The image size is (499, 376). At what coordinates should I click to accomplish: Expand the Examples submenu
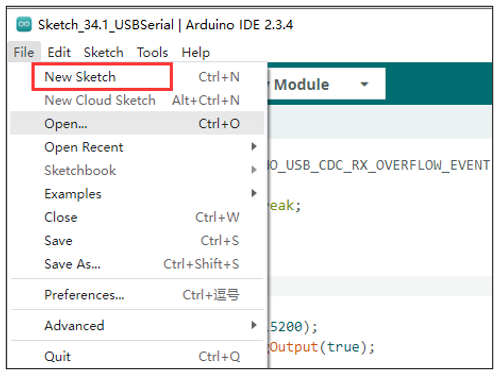click(x=137, y=194)
